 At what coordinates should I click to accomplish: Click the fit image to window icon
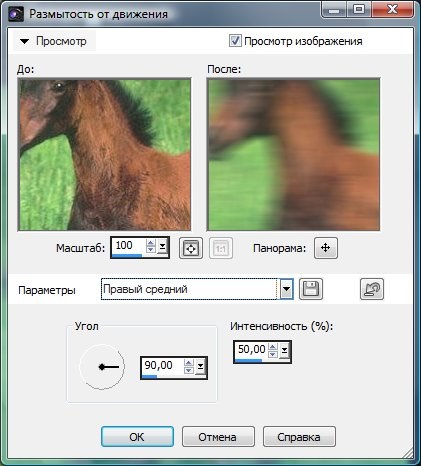191,248
